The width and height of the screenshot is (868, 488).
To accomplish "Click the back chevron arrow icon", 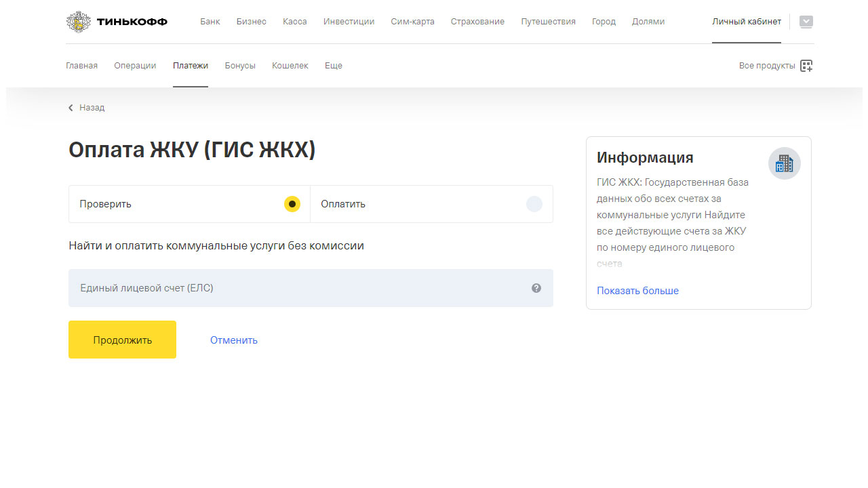I will [71, 108].
